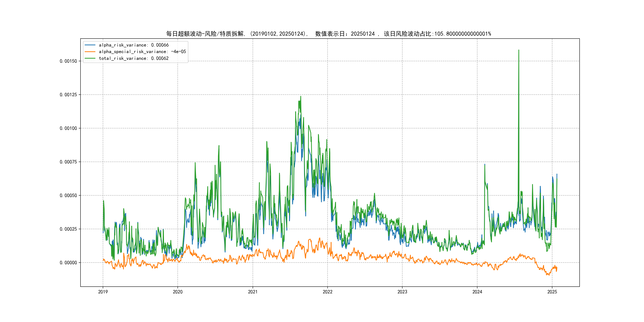Click the tallest green spike peak in 2024

point(519,50)
